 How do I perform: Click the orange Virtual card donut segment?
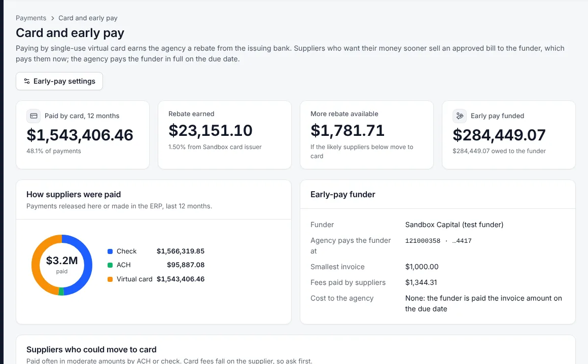click(36, 265)
